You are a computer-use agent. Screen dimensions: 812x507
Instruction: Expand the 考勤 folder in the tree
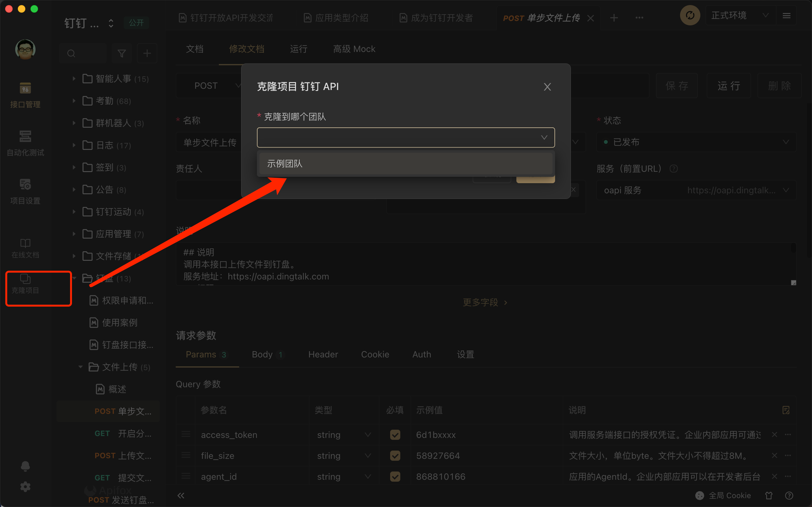[74, 101]
